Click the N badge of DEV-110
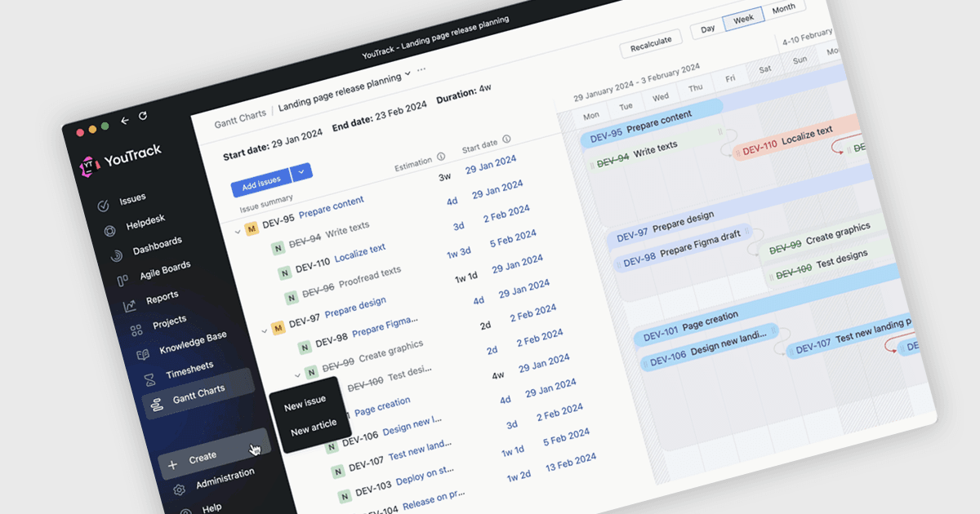This screenshot has width=980, height=514. point(284,273)
